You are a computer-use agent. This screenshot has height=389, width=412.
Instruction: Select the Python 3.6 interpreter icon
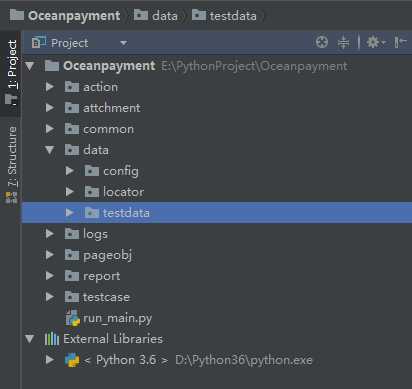72,360
